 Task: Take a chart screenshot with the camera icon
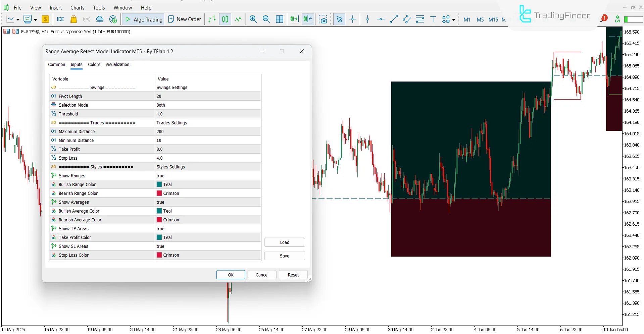click(323, 19)
